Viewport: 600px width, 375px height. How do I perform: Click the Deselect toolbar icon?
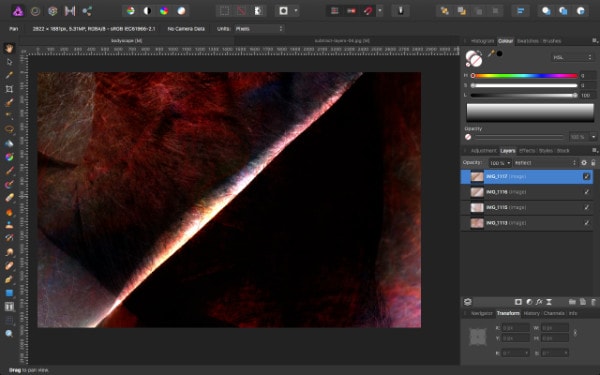(241, 11)
